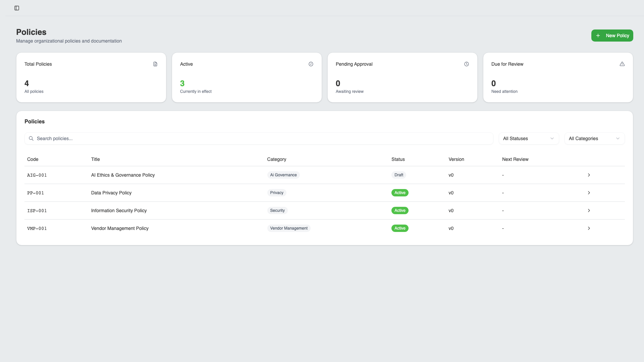Click the Active badge on Information Security Policy

399,210
